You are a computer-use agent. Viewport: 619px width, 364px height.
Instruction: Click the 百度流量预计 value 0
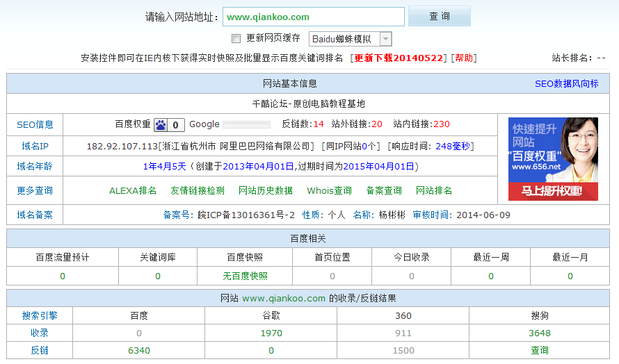click(63, 276)
